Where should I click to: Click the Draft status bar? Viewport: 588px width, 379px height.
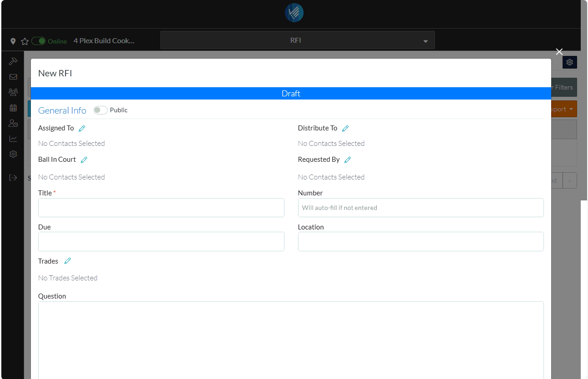click(x=291, y=93)
